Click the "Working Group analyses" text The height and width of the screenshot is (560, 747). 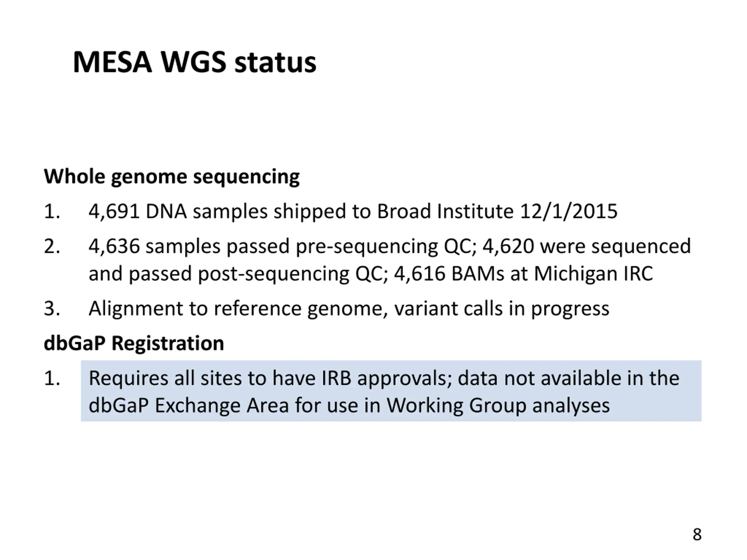(498, 405)
